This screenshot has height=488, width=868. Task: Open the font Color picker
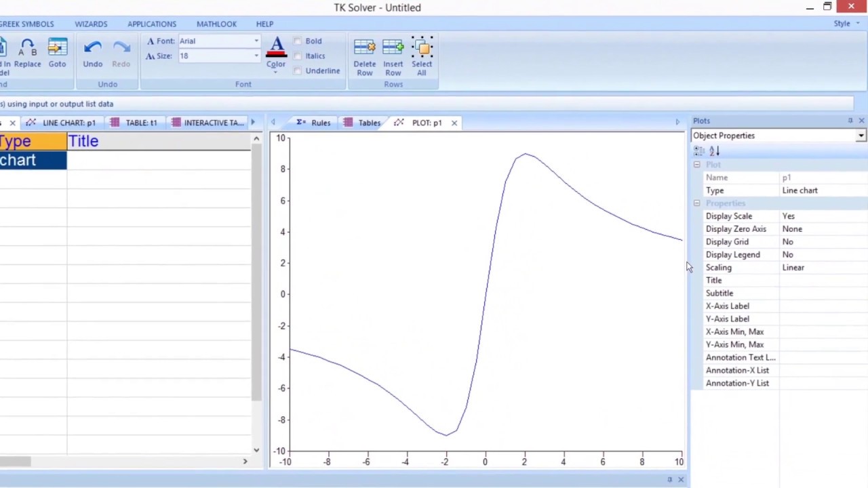click(276, 56)
